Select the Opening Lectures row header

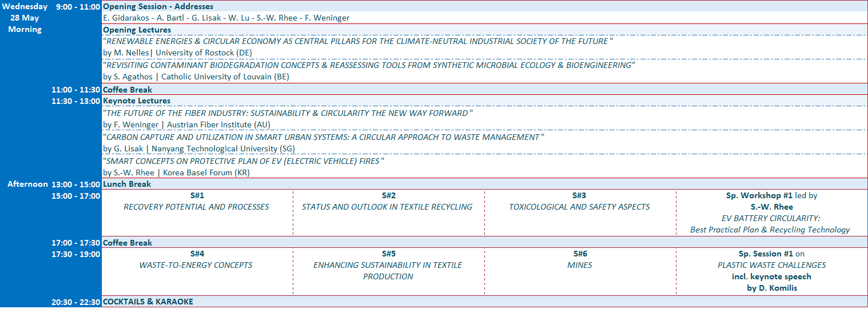click(137, 30)
